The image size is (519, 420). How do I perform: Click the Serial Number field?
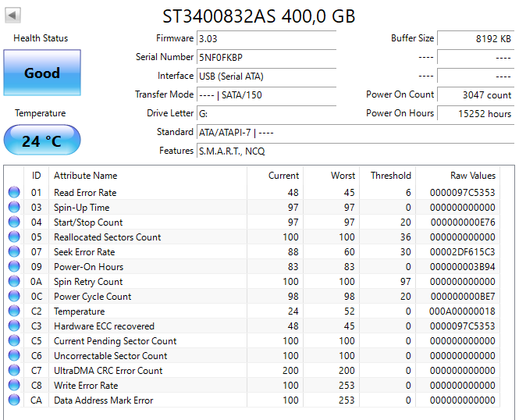[x=266, y=57]
